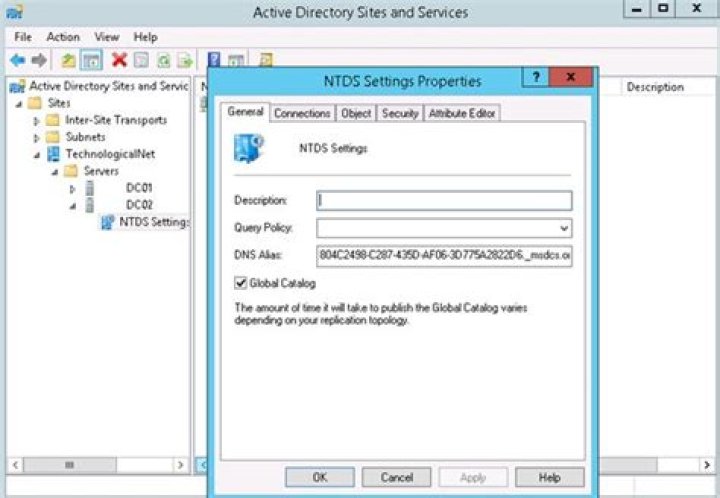Click the blue Help question mark toolbar icon

click(x=214, y=60)
